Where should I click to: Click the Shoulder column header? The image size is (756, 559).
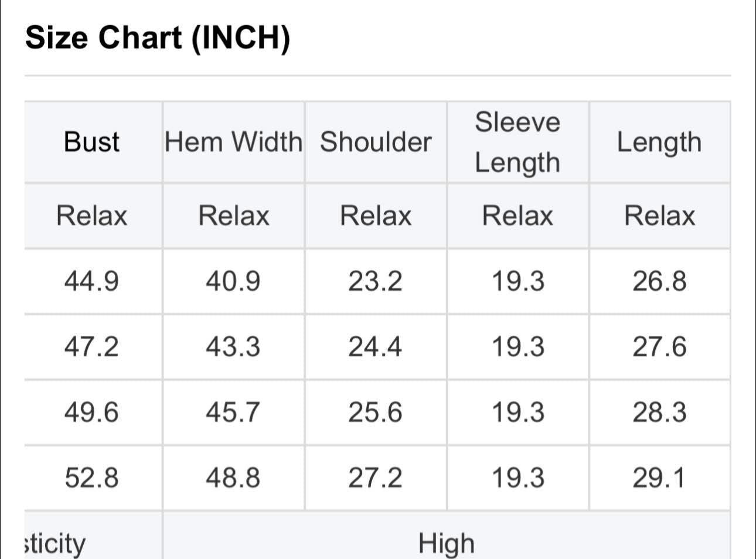tap(376, 142)
